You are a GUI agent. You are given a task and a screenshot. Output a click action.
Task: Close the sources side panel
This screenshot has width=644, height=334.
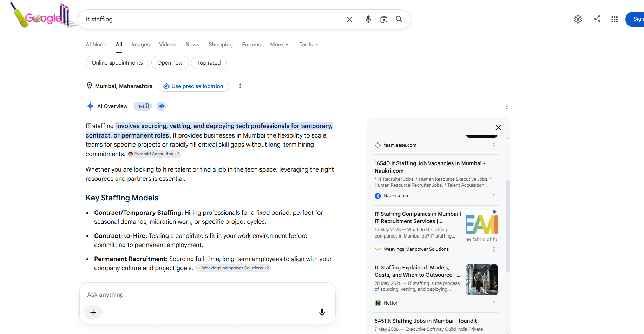click(x=498, y=127)
